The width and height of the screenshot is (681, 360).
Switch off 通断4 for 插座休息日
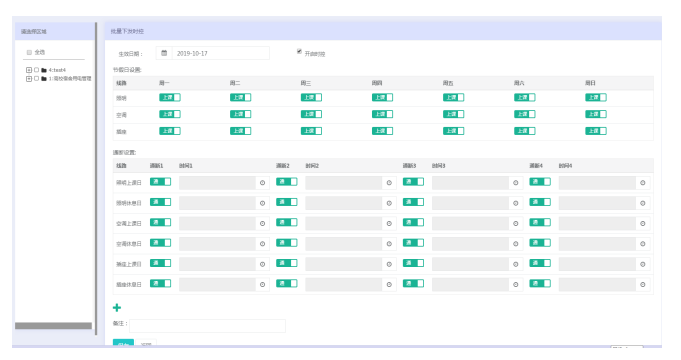[540, 284]
